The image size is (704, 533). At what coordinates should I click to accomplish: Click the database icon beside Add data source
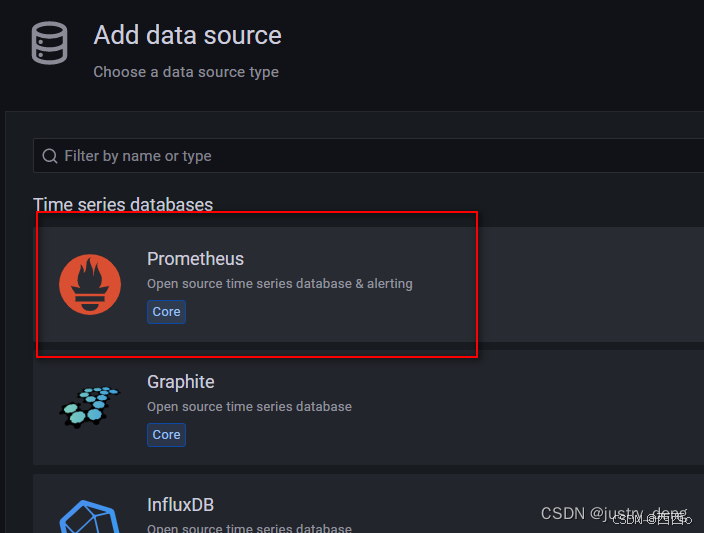pos(49,43)
